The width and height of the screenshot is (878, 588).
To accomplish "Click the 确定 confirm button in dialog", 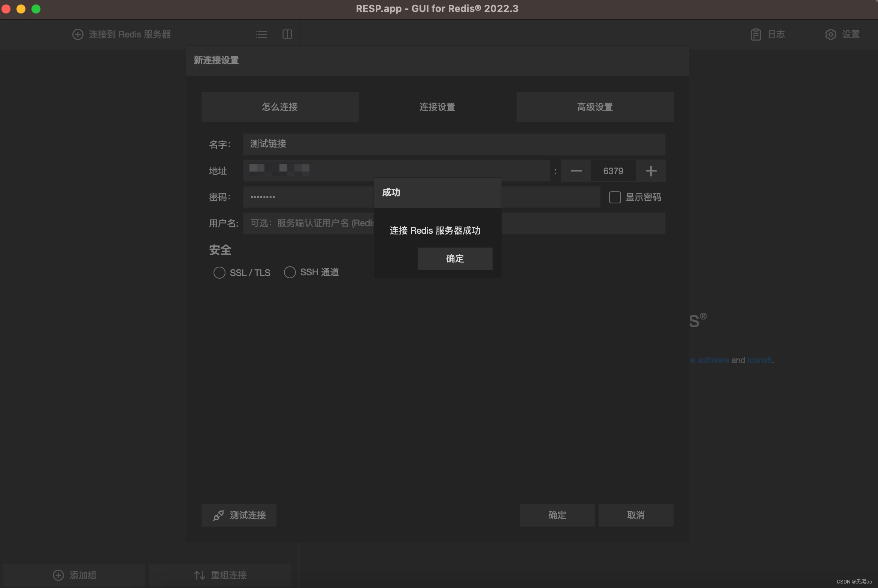I will (x=455, y=258).
